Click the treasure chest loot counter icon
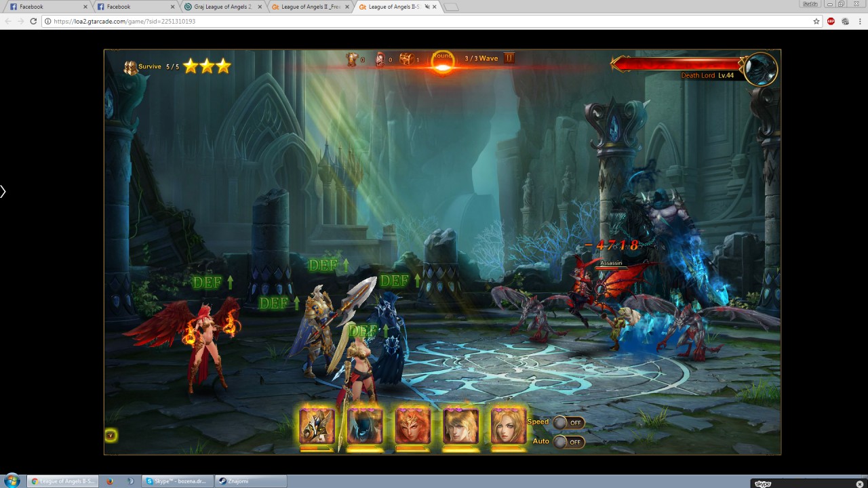The width and height of the screenshot is (868, 488). tap(406, 59)
